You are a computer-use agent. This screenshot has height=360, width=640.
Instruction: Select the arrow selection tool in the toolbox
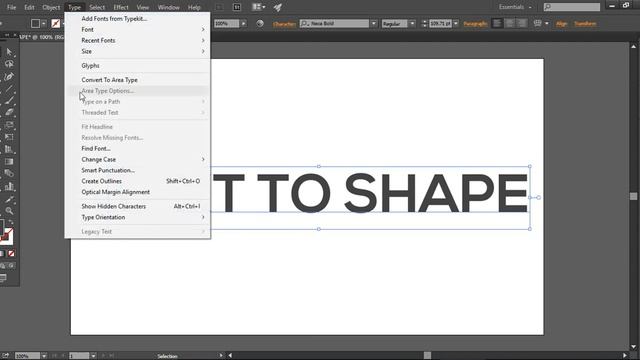(9, 52)
